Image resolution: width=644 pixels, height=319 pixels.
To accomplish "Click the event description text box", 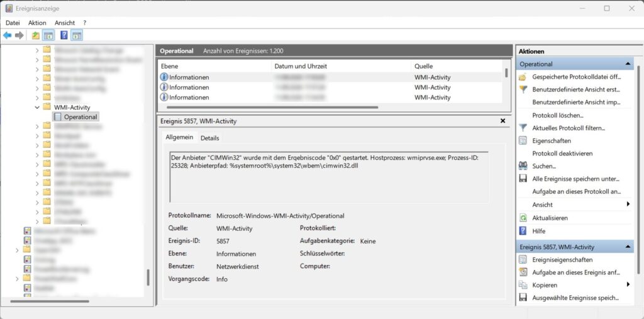I will click(x=329, y=177).
